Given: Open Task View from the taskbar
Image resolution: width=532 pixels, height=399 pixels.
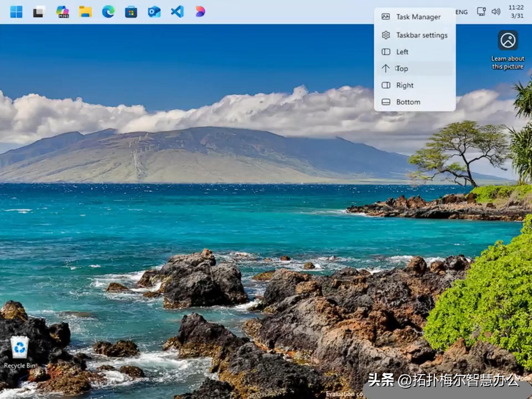Looking at the screenshot, I should click(x=38, y=11).
